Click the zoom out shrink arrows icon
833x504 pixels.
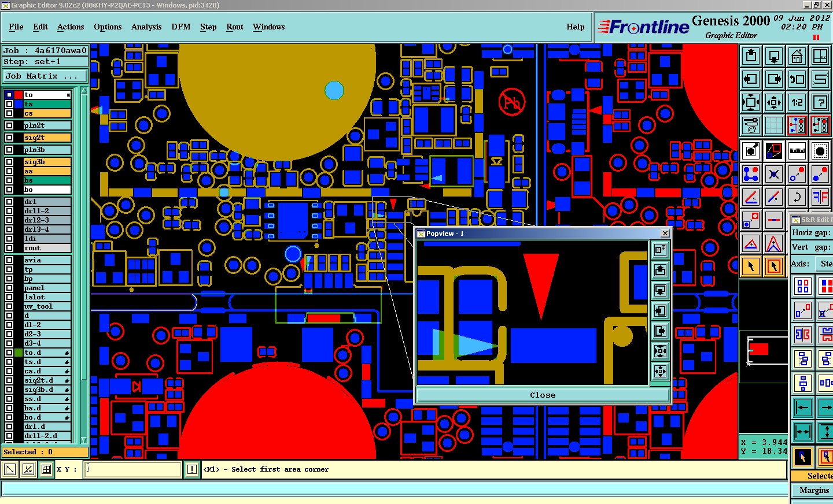[x=774, y=102]
